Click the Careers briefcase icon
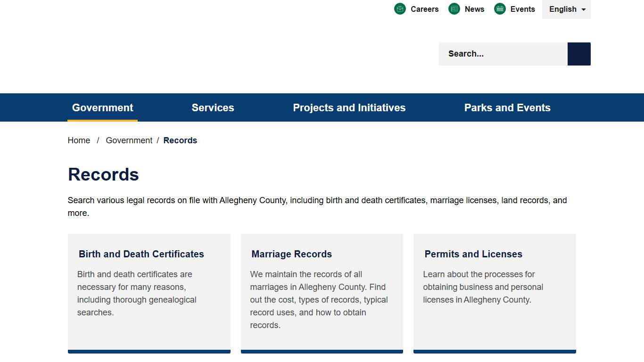Screen dimensions: 644x362 tap(400, 9)
